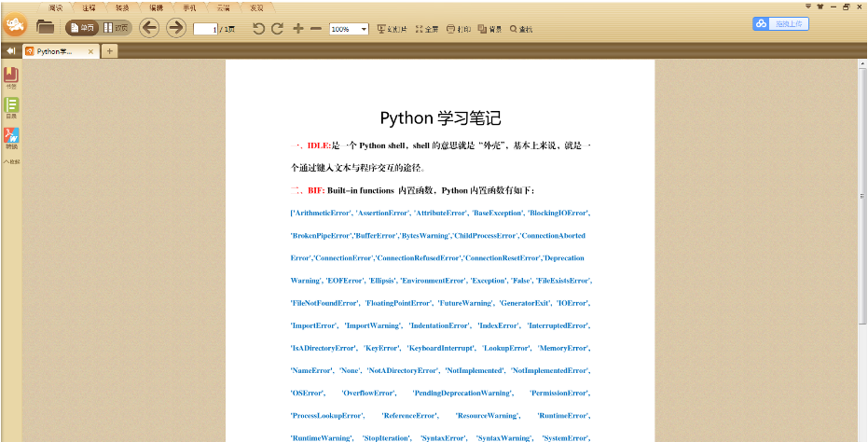Click the text 'PendingDeprecationWarning'
Image resolution: width=868 pixels, height=442 pixels.
coord(462,394)
